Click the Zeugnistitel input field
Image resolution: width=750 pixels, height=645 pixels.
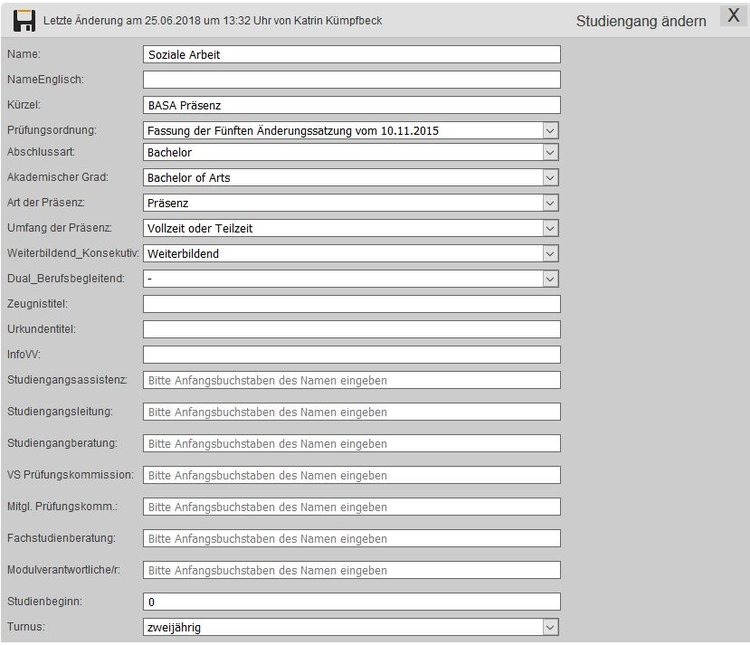(351, 304)
